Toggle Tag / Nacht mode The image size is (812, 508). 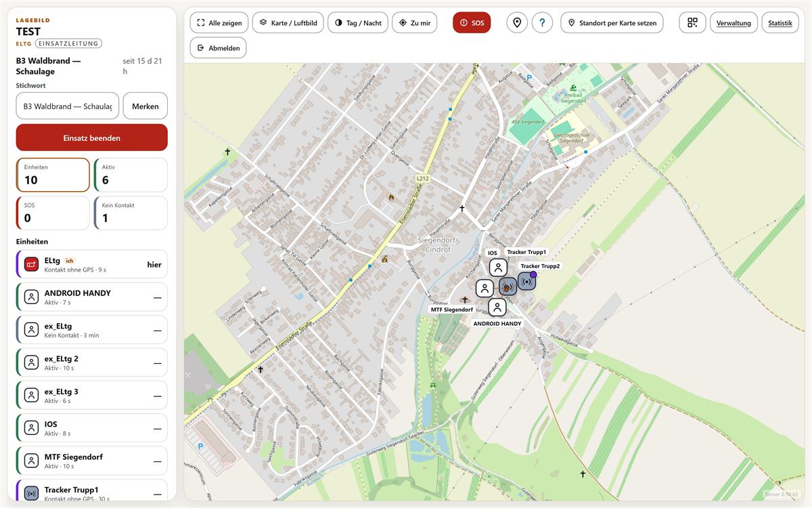[357, 22]
